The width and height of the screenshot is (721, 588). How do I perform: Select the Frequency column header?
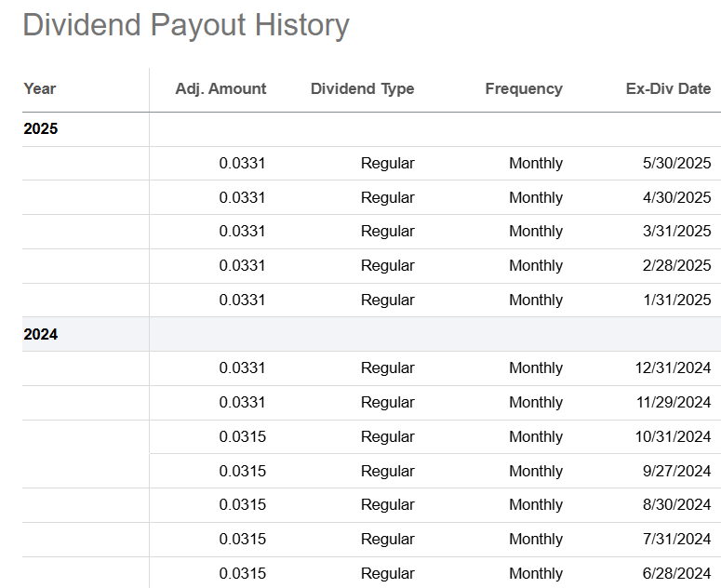point(524,89)
